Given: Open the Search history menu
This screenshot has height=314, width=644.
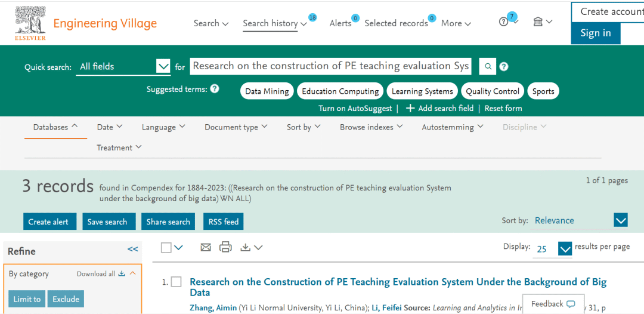Looking at the screenshot, I should tap(275, 23).
